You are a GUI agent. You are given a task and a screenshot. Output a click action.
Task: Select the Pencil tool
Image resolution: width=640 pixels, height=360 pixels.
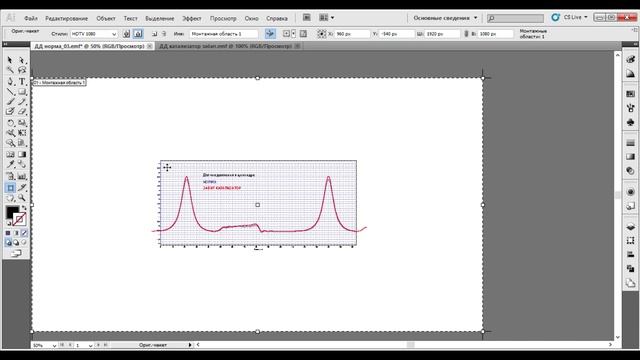pyautogui.click(x=22, y=101)
